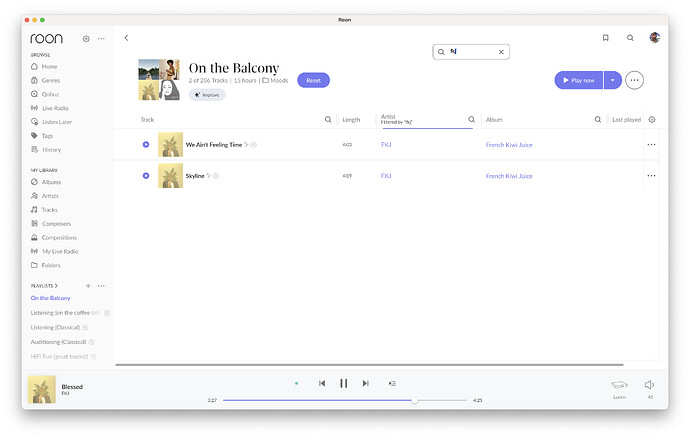Skip to the next track

366,383
